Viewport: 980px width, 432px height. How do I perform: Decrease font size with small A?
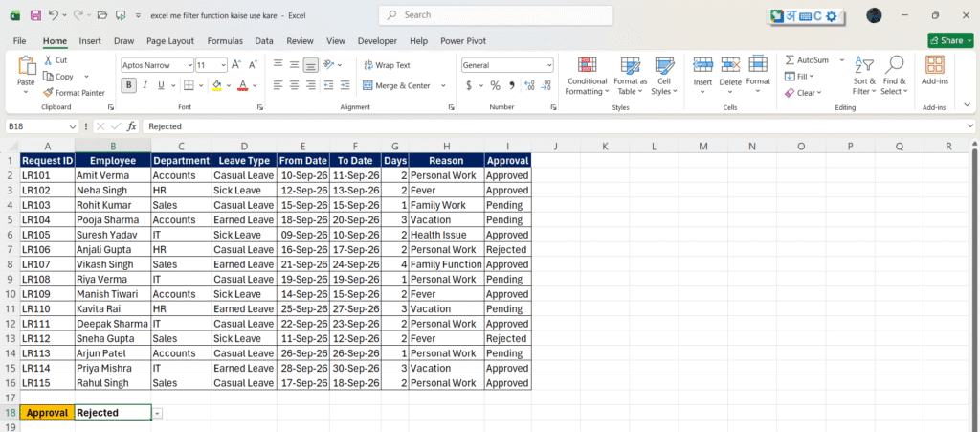253,64
